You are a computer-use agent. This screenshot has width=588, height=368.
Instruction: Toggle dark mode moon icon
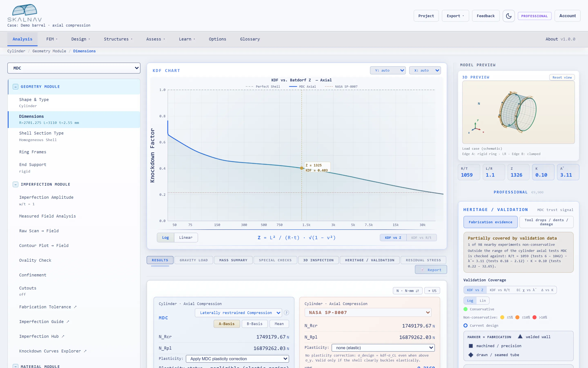509,16
